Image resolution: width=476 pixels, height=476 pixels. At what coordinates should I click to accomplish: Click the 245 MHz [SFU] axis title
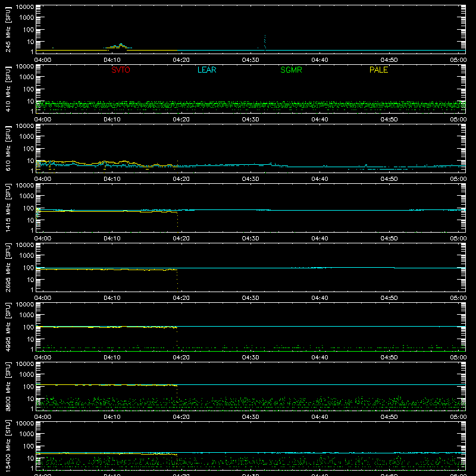(x=8, y=29)
